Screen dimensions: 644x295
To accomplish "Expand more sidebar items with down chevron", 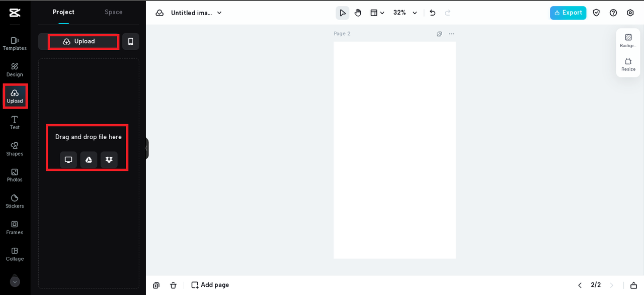I will [x=15, y=282].
